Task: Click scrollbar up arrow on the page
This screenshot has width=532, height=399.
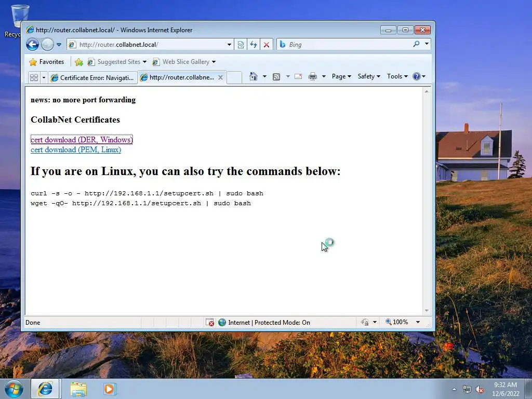Action: (427, 91)
